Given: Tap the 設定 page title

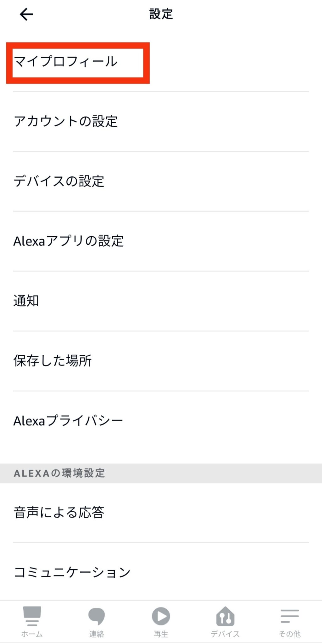Looking at the screenshot, I should coord(161,14).
